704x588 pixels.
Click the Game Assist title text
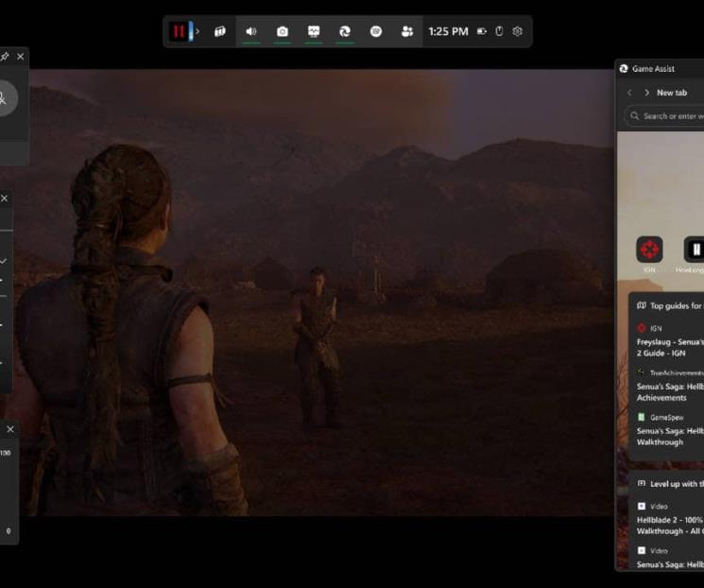pos(653,69)
